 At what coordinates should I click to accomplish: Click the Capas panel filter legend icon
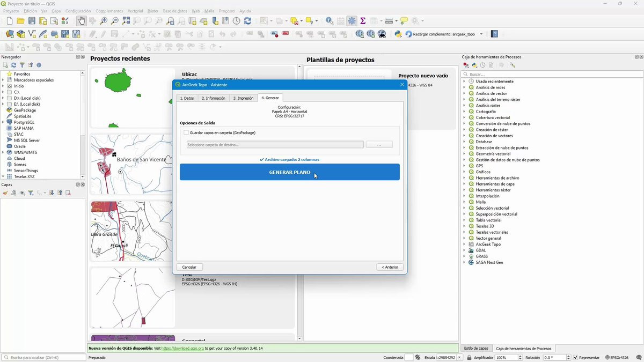tap(31, 193)
